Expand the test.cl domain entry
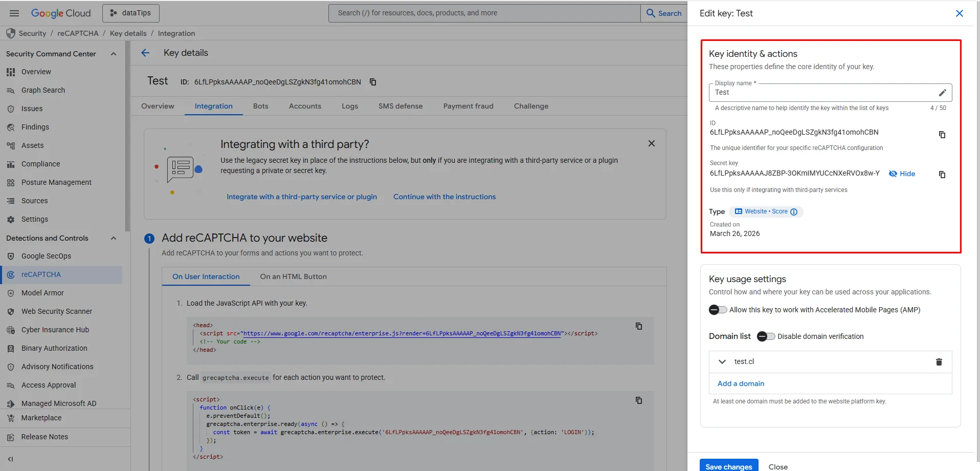The height and width of the screenshot is (471, 980). point(722,362)
